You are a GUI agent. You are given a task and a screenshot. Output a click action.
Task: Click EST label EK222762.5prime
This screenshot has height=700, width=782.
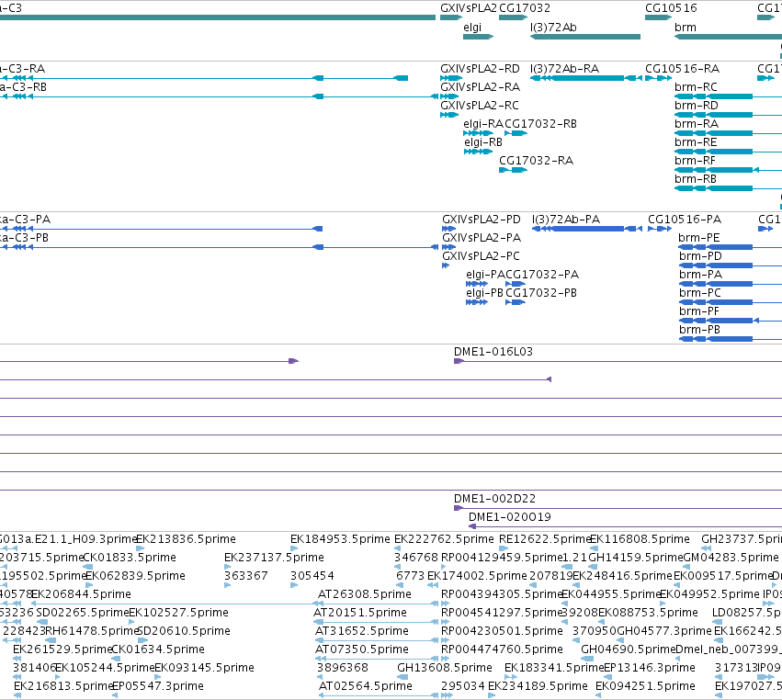coord(444,539)
